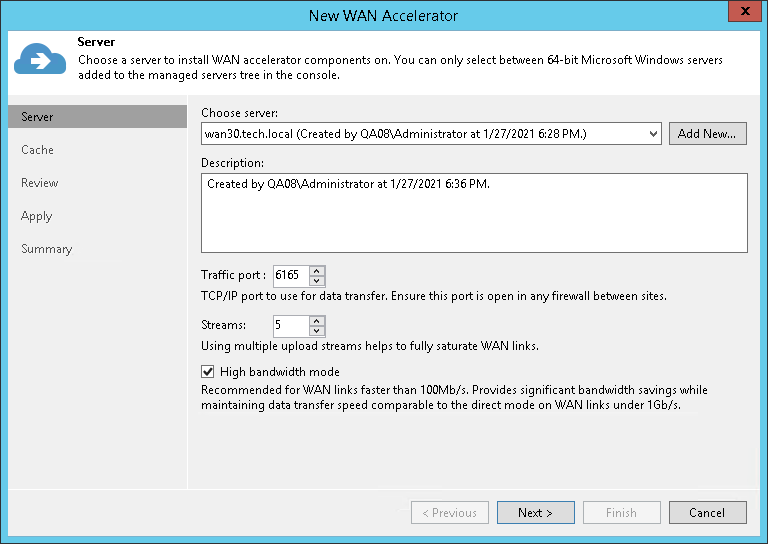
Task: Select the Server wizard step
Action: 38,117
